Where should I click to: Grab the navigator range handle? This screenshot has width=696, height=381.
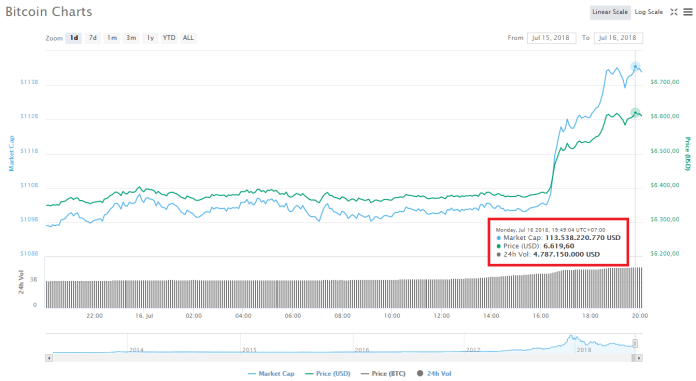[x=635, y=344]
